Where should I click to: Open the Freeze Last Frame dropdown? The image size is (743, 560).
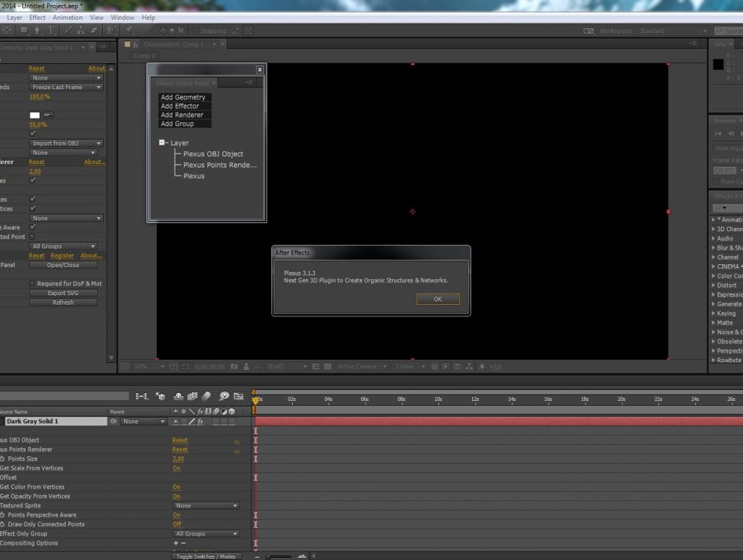pos(66,88)
